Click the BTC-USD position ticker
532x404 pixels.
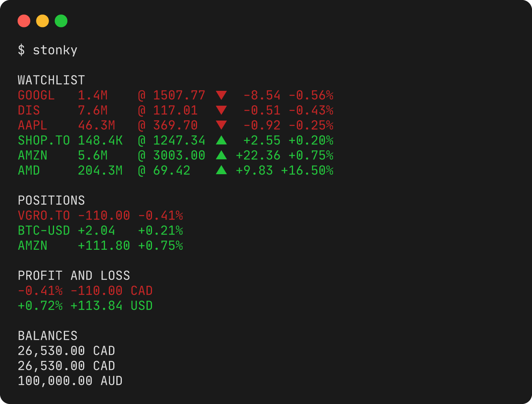pos(43,231)
